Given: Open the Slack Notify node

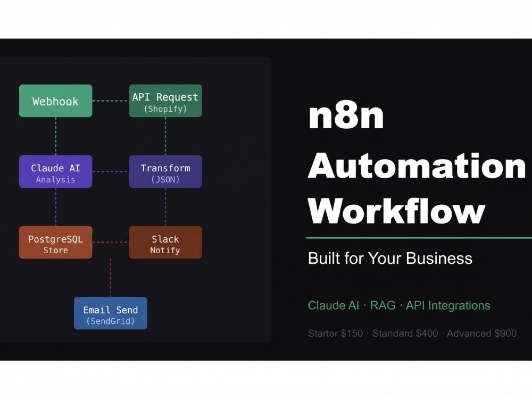Looking at the screenshot, I should point(165,242).
